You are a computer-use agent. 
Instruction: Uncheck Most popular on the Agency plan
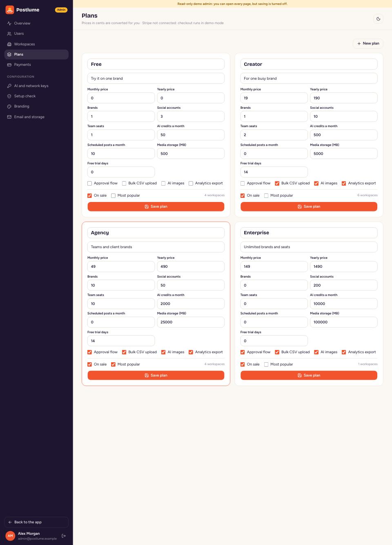coord(113,364)
